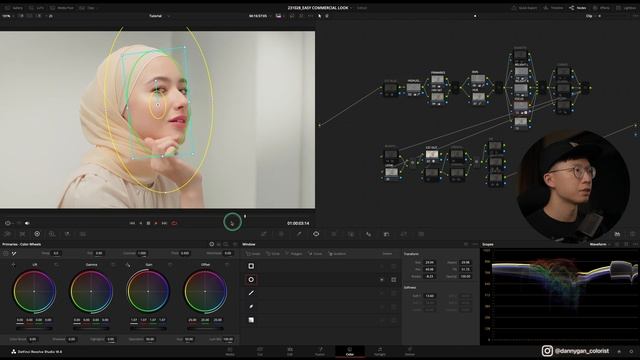Click the Play forward button
The width and height of the screenshot is (640, 360).
click(x=156, y=223)
